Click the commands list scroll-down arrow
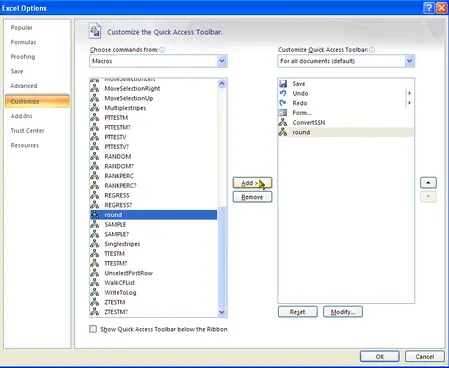This screenshot has width=449, height=368. (222, 312)
